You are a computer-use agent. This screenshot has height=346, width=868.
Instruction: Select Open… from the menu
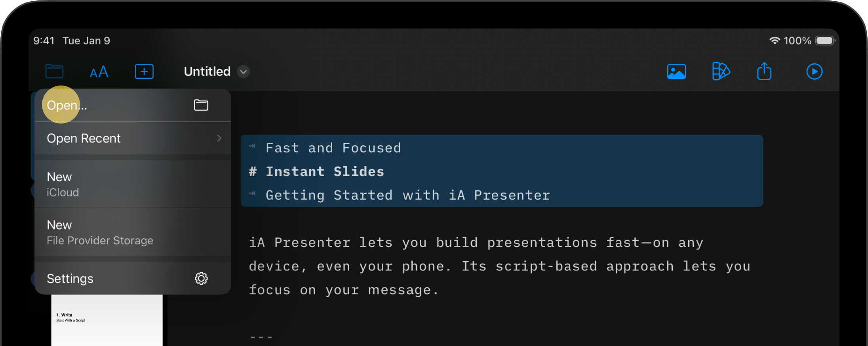click(x=67, y=105)
